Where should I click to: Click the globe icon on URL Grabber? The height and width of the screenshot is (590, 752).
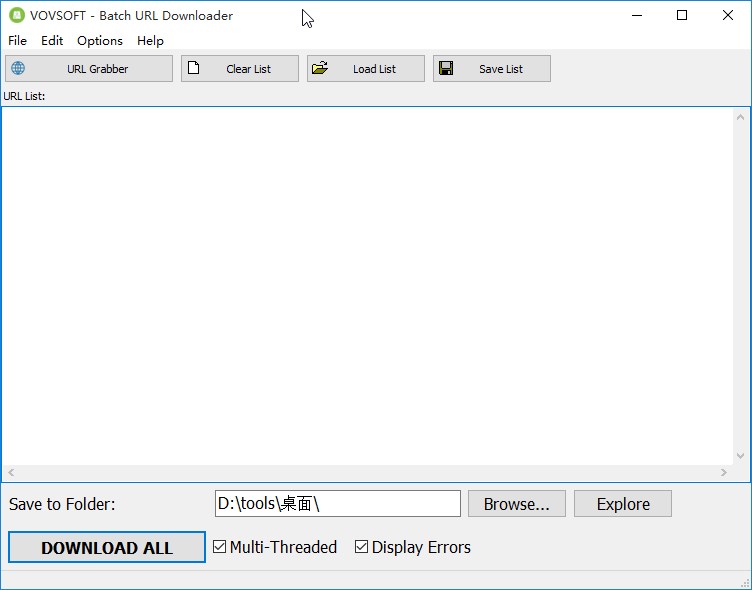coord(18,68)
